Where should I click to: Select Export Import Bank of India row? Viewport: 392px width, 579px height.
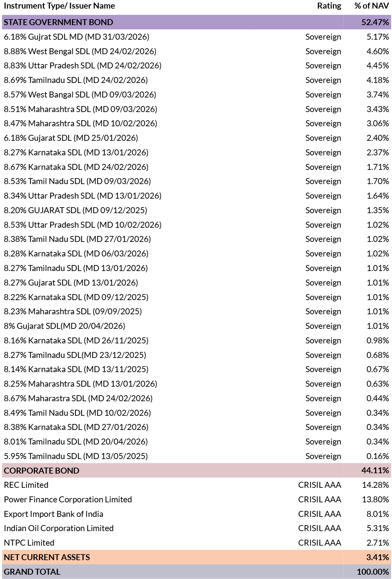196,514
